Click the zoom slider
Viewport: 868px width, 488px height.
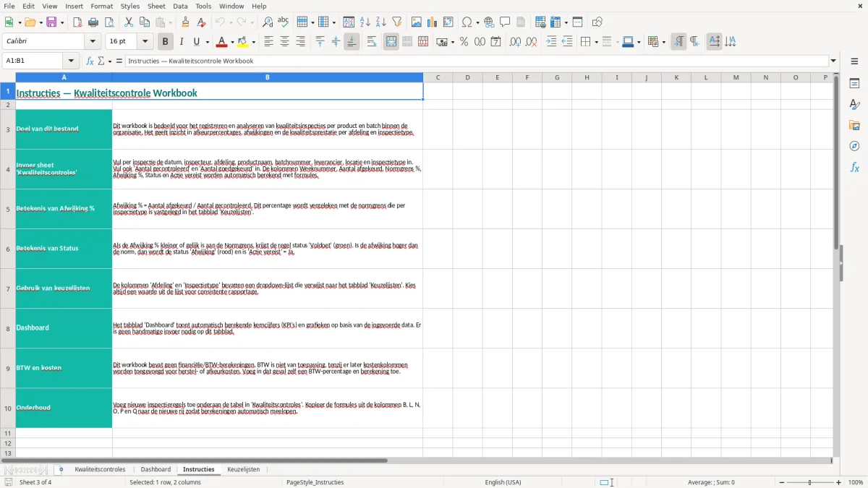(x=809, y=482)
